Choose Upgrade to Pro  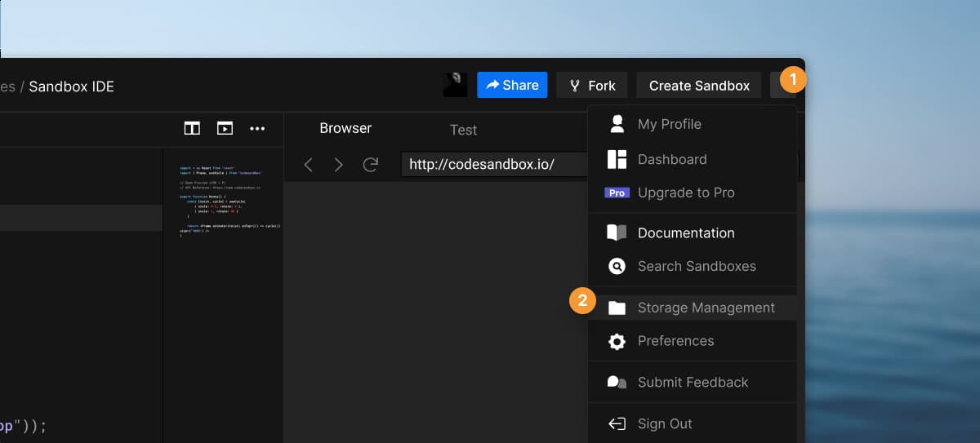[x=685, y=193]
